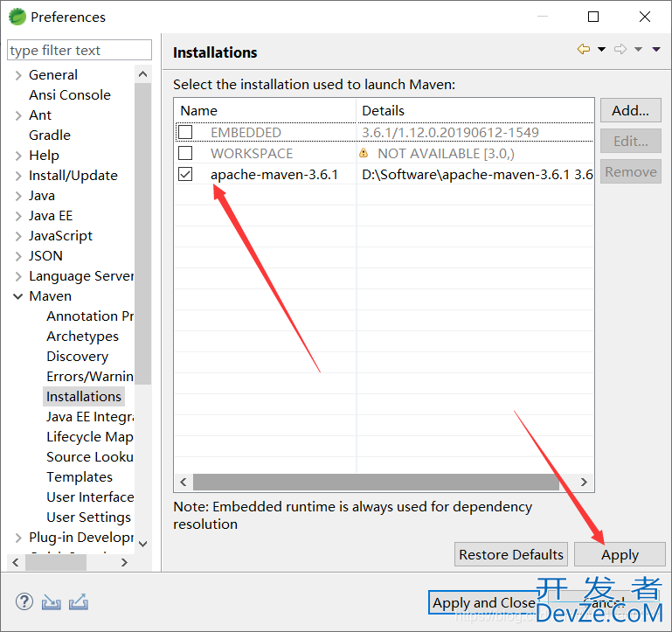
Task: Select Ansi Console preferences page
Action: 70,94
